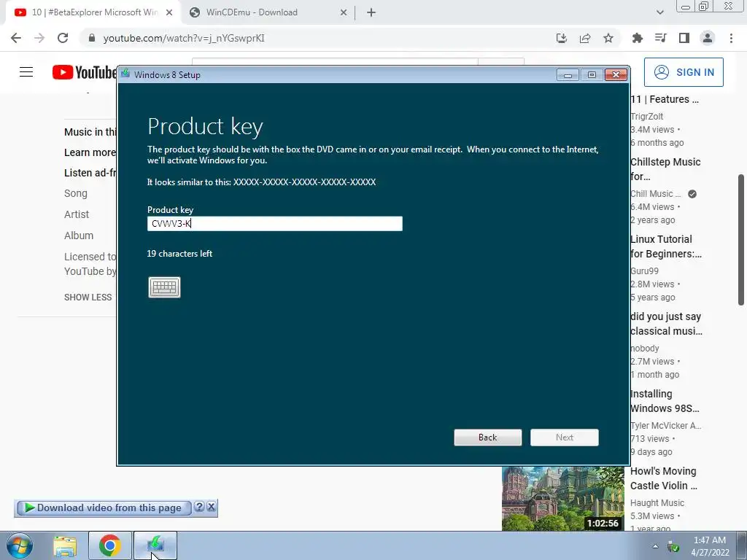Click the site security lock icon
The image size is (747, 560).
click(x=92, y=38)
